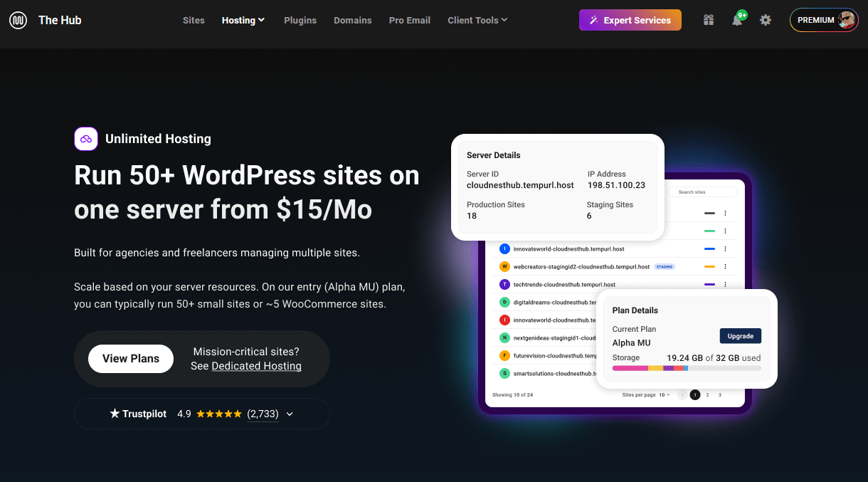
Task: Open the settings gear in header
Action: pyautogui.click(x=766, y=20)
